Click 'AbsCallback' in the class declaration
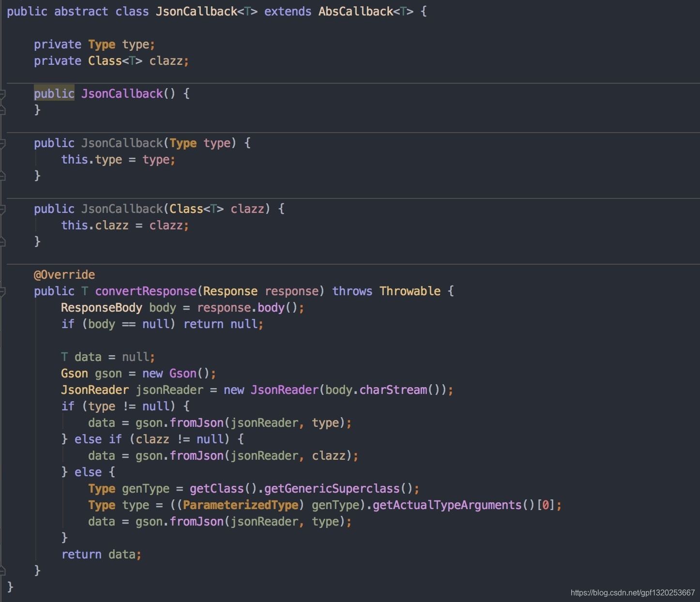Viewport: 700px width, 602px height. [x=356, y=11]
